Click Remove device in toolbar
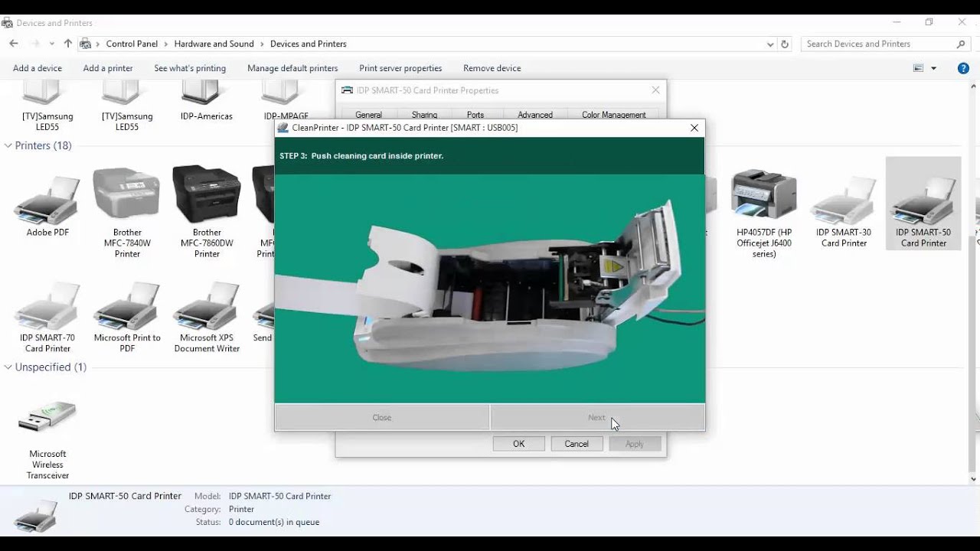 pyautogui.click(x=492, y=68)
